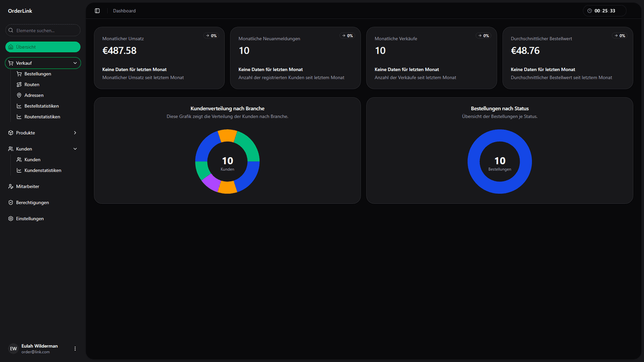Click the Elemente suchen search field
This screenshot has width=644, height=362.
(42, 30)
